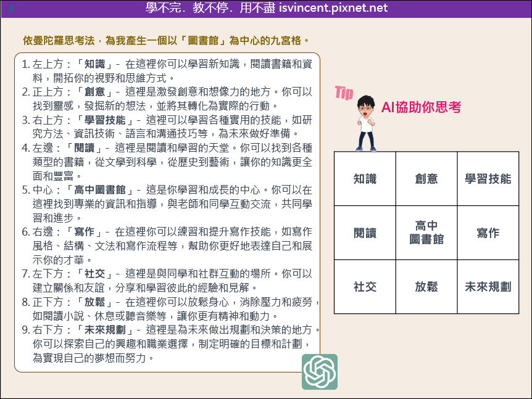Select the 學習技能 grid cell
Screen dimensions: 532x399
488,179
